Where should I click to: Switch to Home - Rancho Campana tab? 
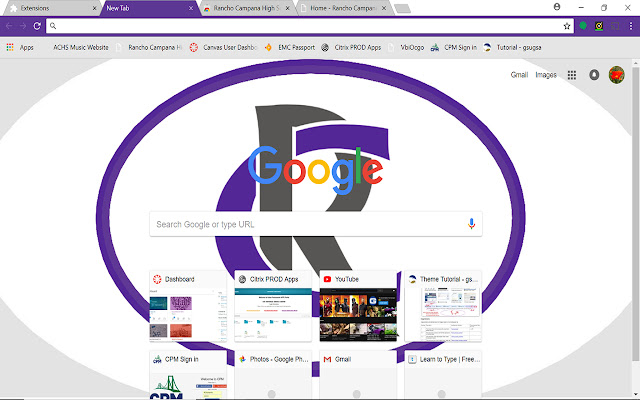click(x=343, y=8)
